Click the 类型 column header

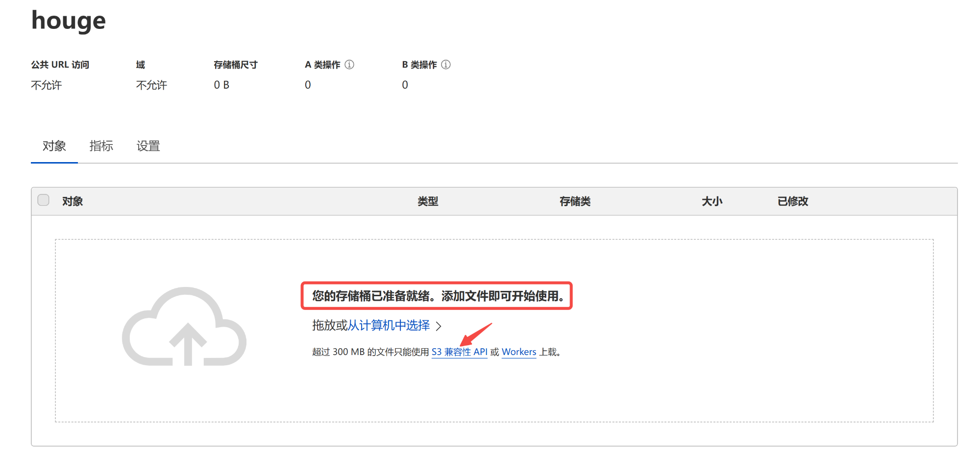pos(428,201)
